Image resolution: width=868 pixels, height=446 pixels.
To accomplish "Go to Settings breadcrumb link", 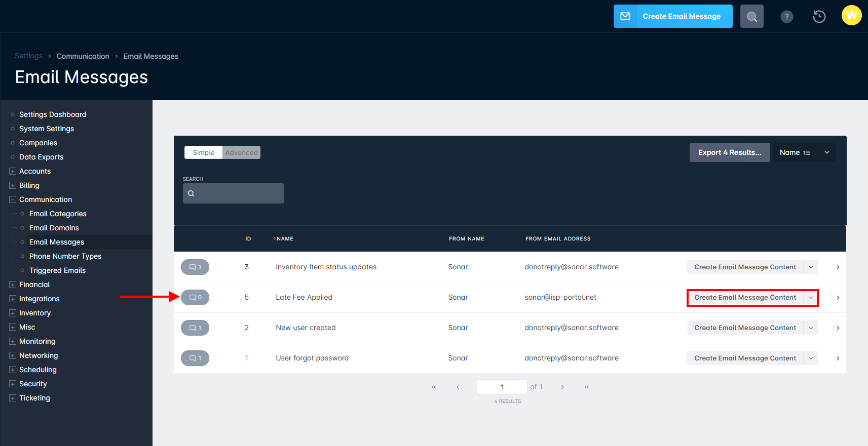I will click(28, 56).
